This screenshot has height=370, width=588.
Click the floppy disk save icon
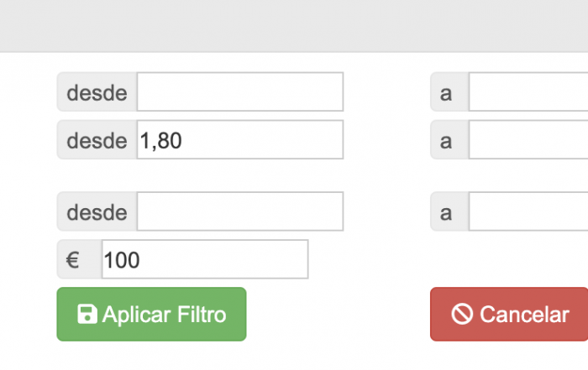[x=87, y=314]
